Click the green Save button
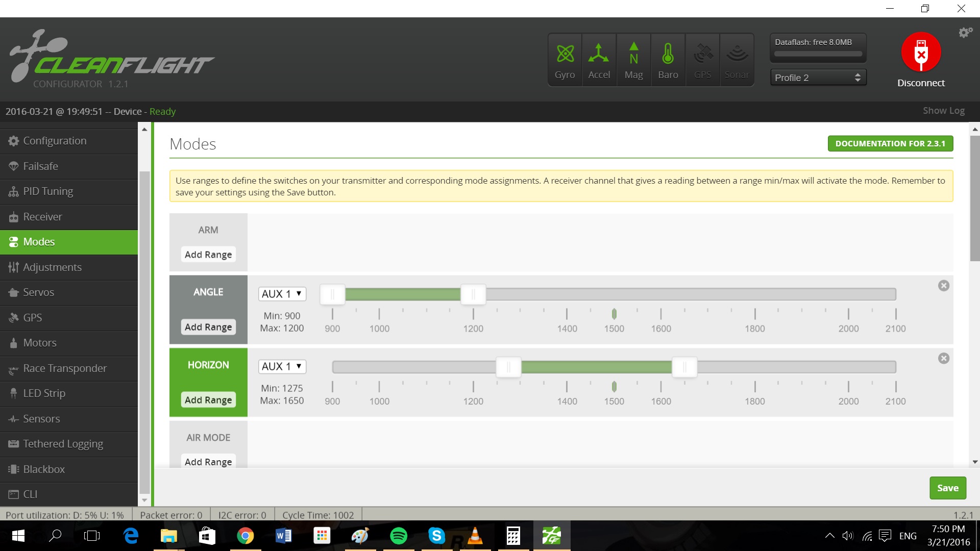The height and width of the screenshot is (551, 980). click(x=947, y=488)
